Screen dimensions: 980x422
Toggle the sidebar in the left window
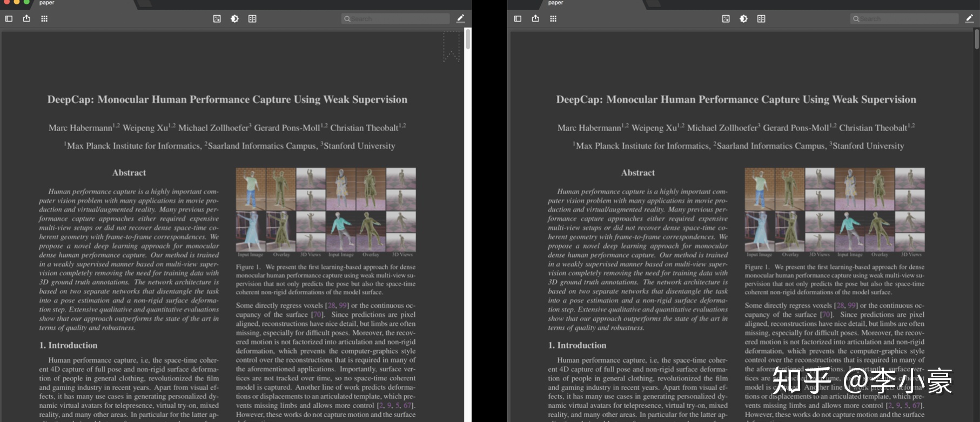click(9, 18)
